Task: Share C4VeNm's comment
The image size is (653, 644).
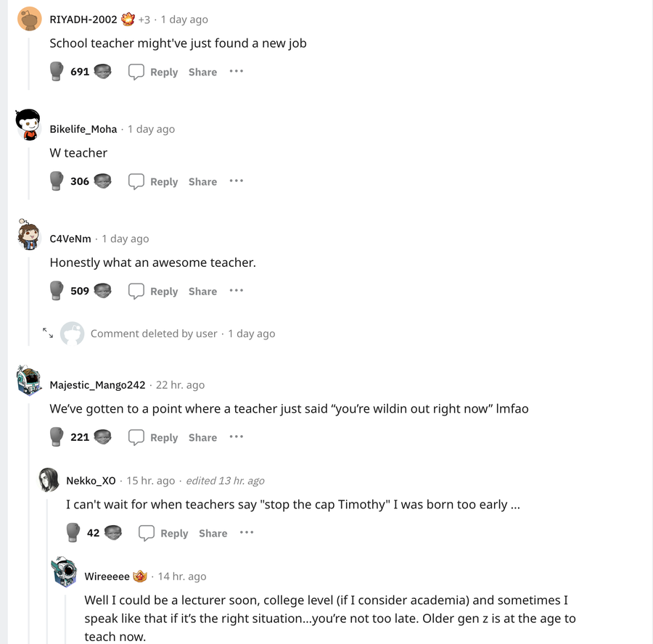Action: tap(202, 291)
